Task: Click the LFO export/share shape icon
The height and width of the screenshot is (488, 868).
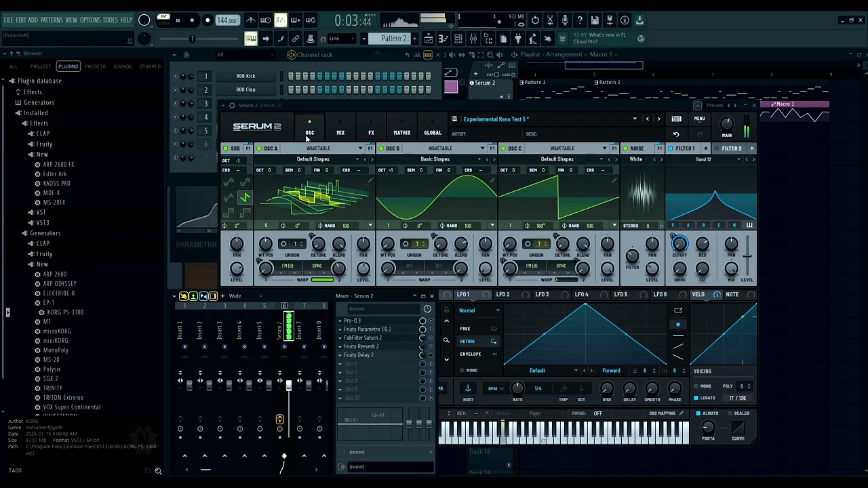Action: point(678,310)
